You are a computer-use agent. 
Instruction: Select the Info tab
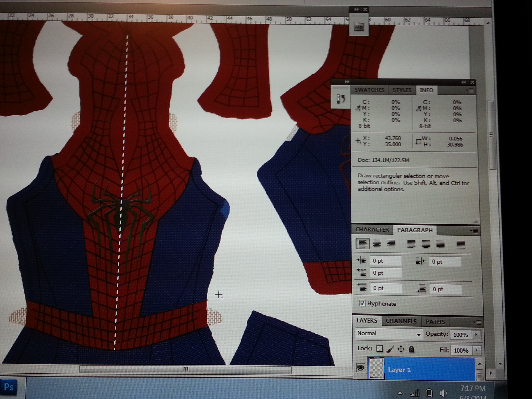click(426, 90)
